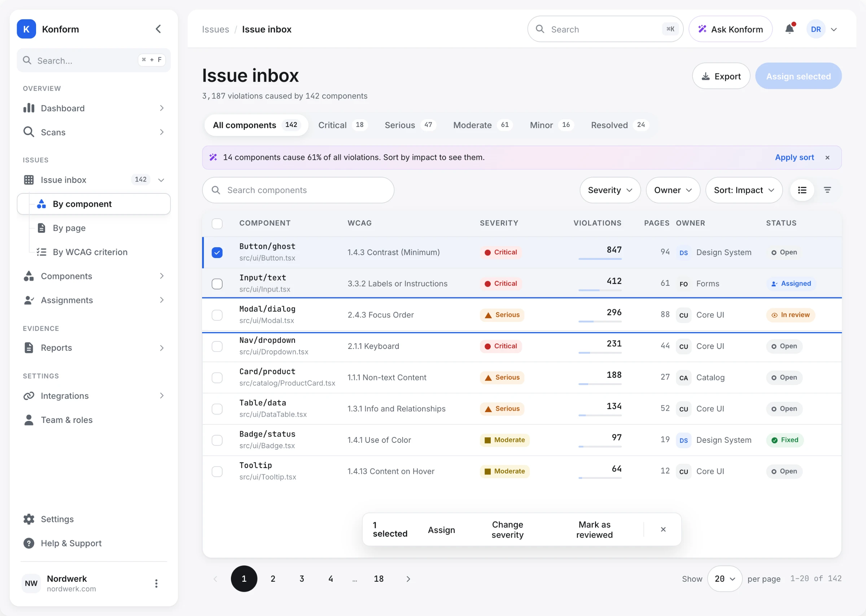Toggle select-all checkbox in table header
Viewport: 866px width, 616px height.
[x=217, y=223]
